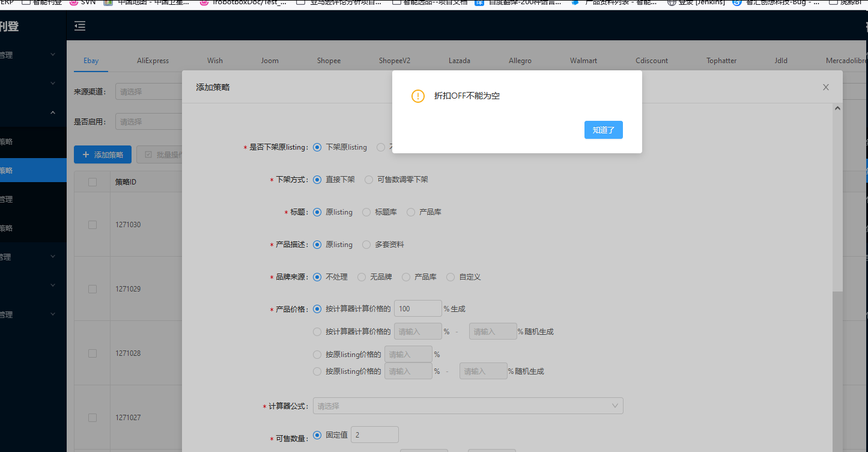
Task: Click the 按原listing价格 single percent input
Action: 408,354
